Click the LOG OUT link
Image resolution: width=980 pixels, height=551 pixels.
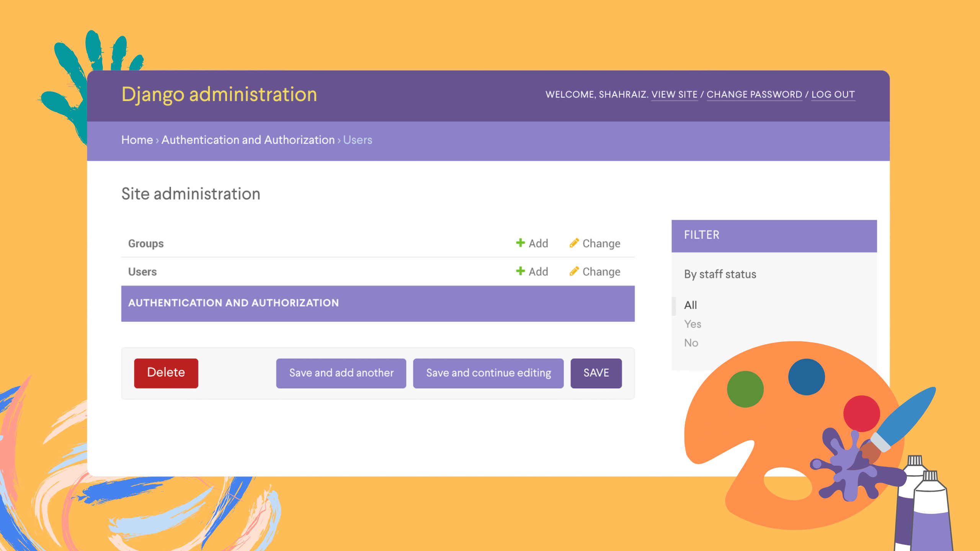[x=833, y=94]
